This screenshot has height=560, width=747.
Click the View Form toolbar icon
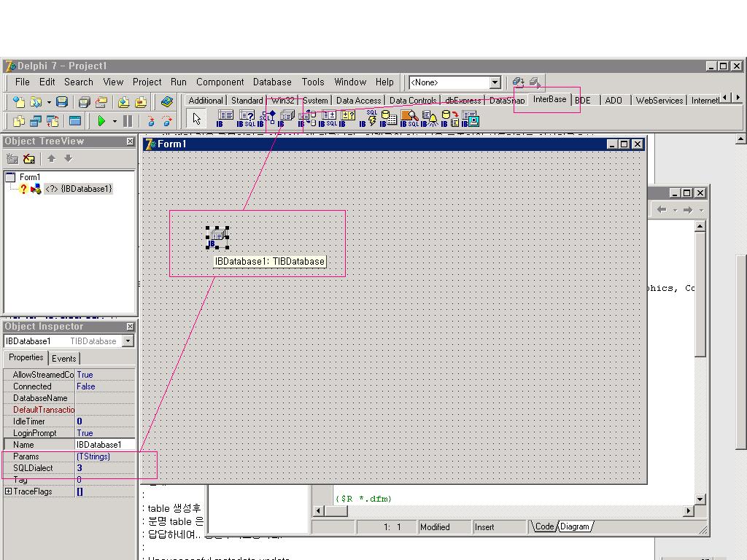click(x=35, y=121)
